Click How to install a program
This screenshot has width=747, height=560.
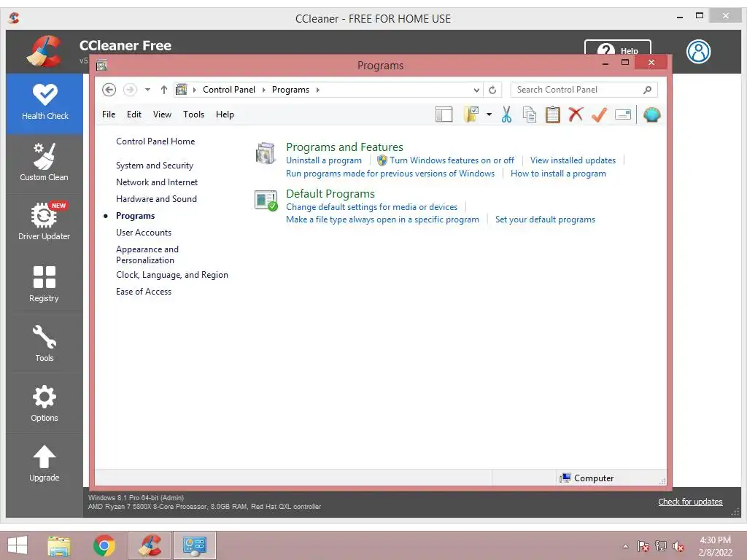[x=558, y=174]
